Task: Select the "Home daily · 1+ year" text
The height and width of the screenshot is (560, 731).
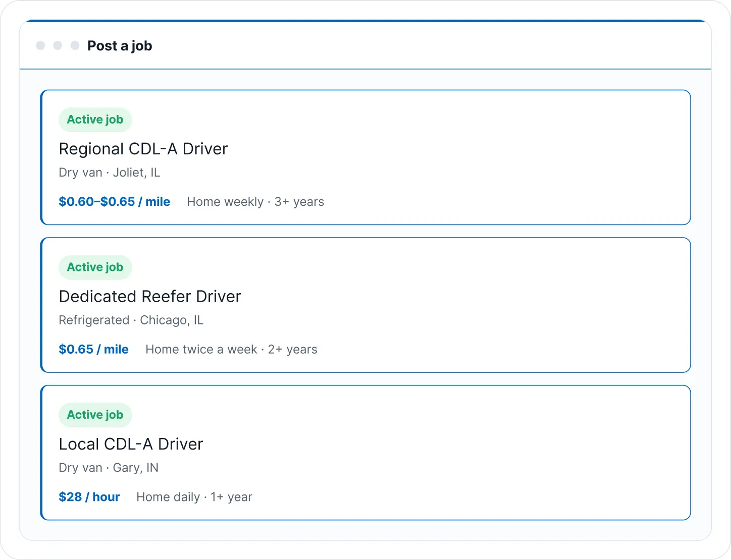Action: coord(194,497)
